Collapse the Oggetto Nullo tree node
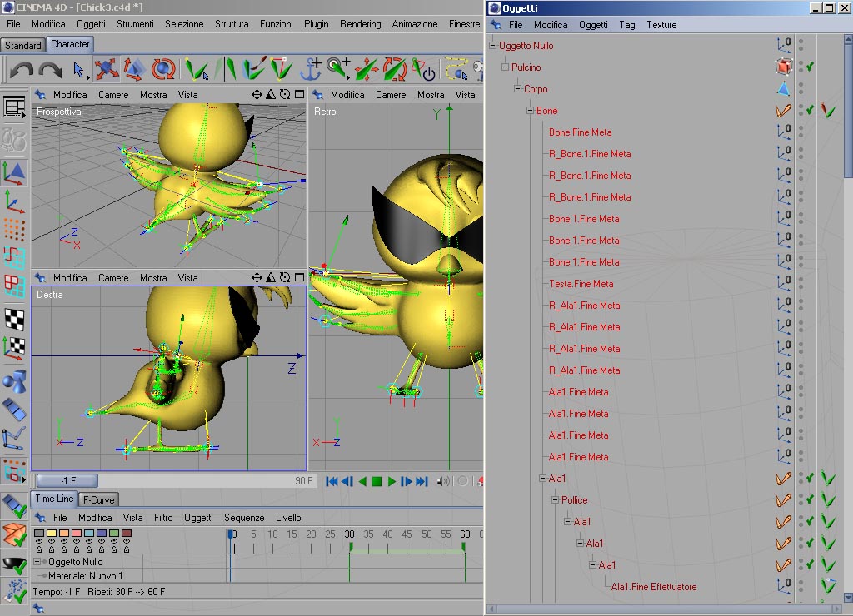 point(493,45)
